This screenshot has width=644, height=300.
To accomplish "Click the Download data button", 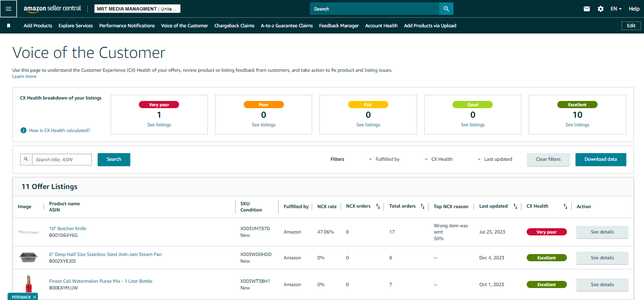I will (600, 159).
